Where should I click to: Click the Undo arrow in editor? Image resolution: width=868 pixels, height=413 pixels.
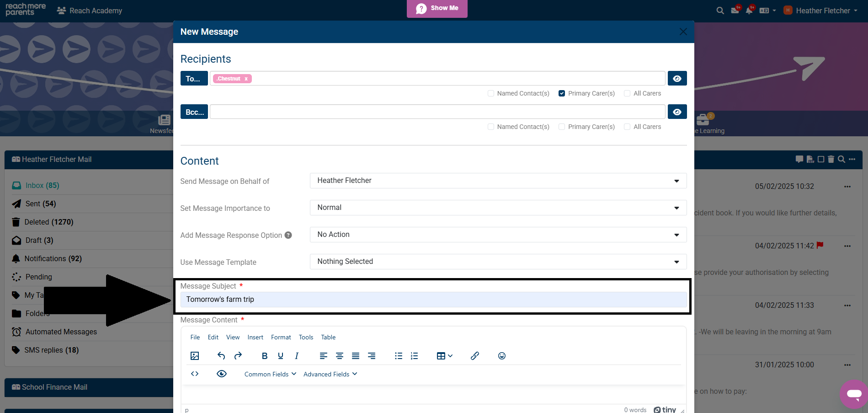[221, 356]
